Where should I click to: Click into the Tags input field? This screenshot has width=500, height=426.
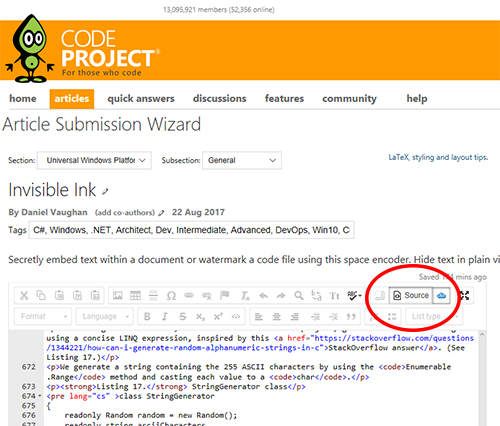(x=191, y=230)
